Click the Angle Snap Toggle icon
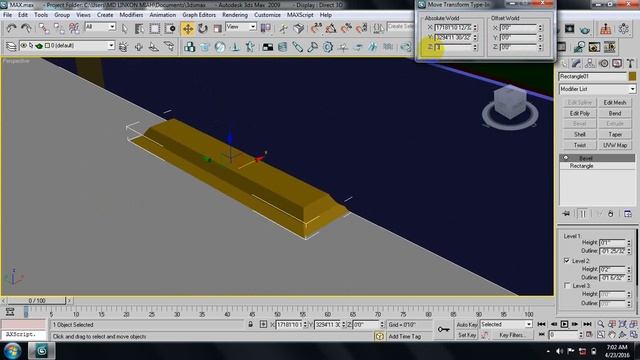 (331, 28)
